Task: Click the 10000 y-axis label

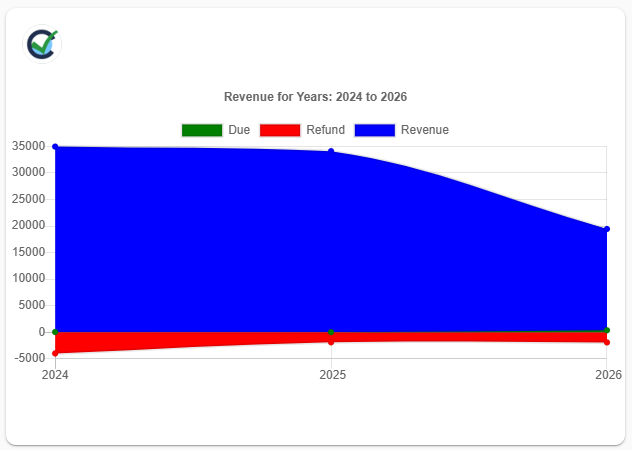Action: click(29, 278)
